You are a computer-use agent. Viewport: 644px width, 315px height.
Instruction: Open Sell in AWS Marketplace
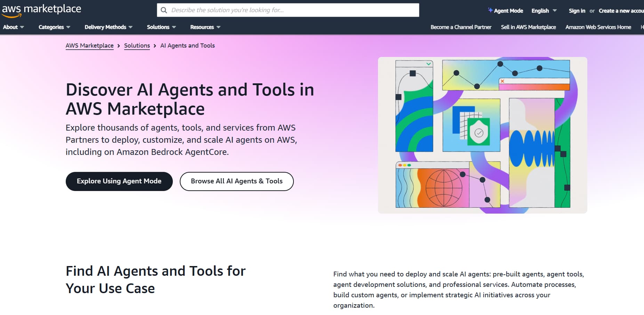(x=528, y=27)
